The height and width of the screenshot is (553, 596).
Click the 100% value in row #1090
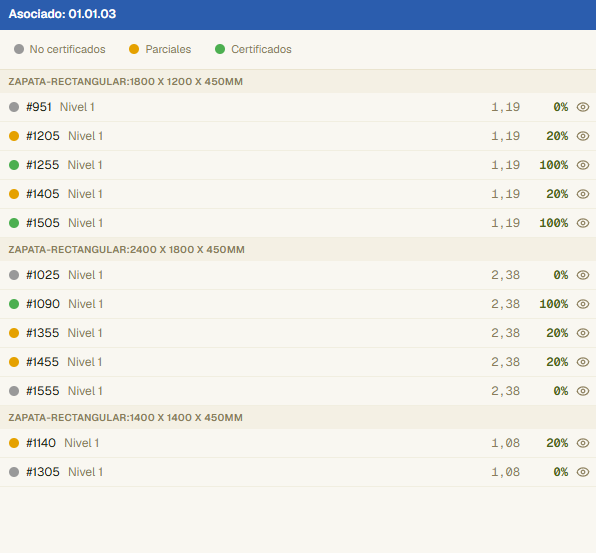554,304
